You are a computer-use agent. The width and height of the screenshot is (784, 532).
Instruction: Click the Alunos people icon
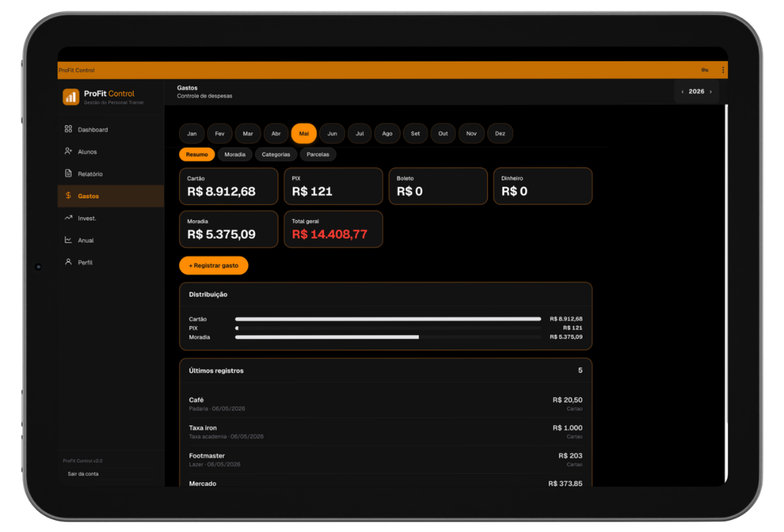pos(69,151)
